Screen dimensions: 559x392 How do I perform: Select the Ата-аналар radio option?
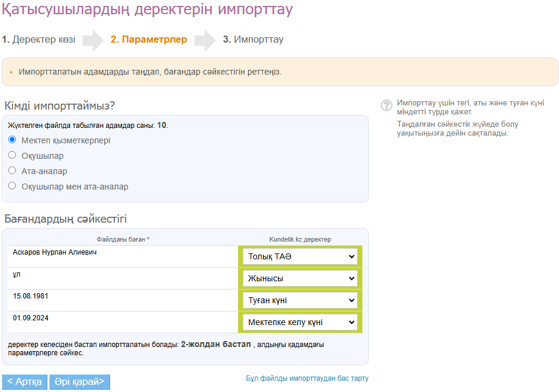coord(12,171)
